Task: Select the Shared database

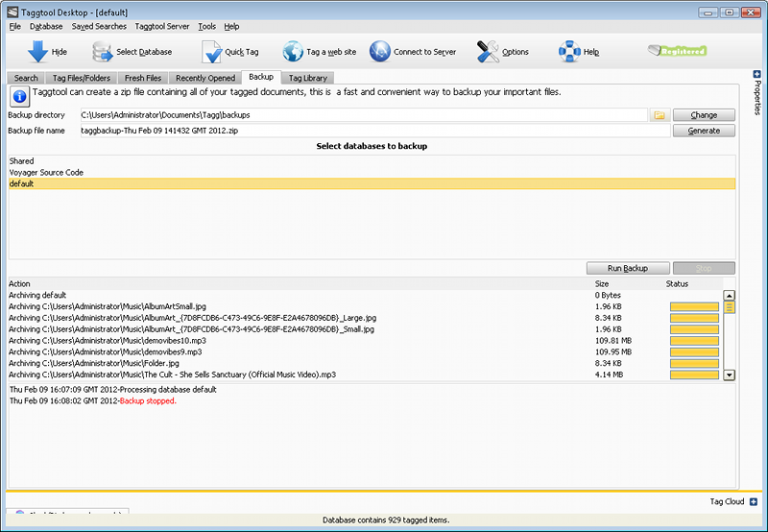Action: click(372, 161)
